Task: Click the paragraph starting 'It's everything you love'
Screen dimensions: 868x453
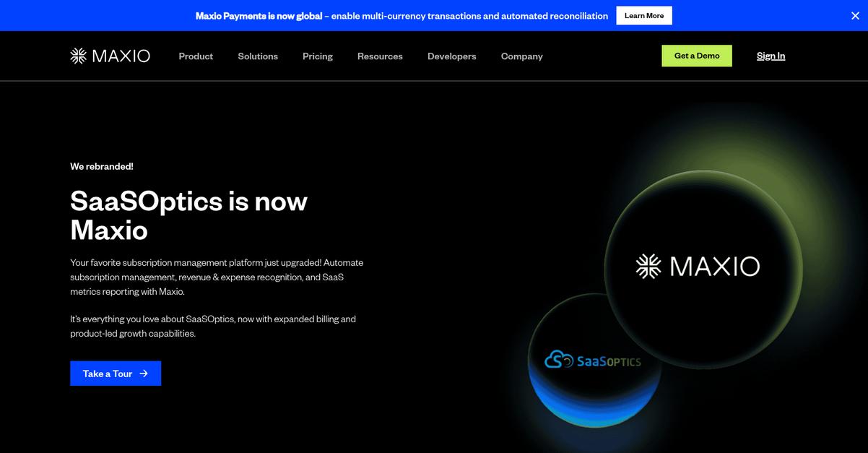Action: click(x=213, y=327)
